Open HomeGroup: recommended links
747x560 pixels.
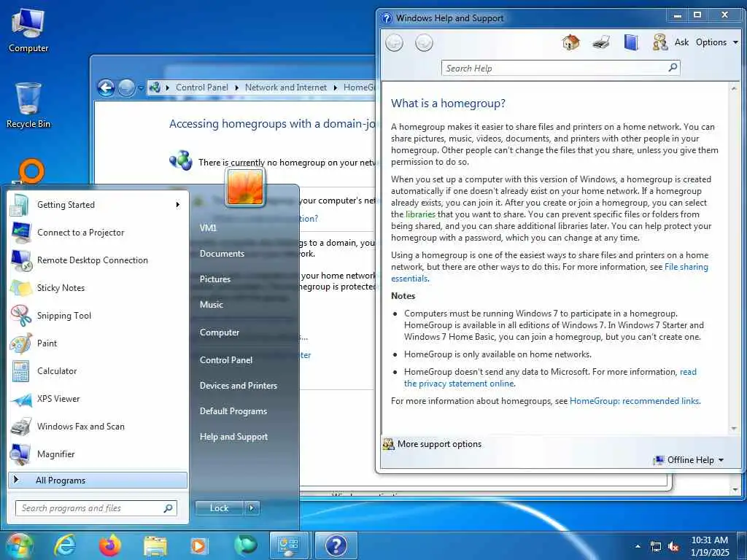(x=635, y=401)
